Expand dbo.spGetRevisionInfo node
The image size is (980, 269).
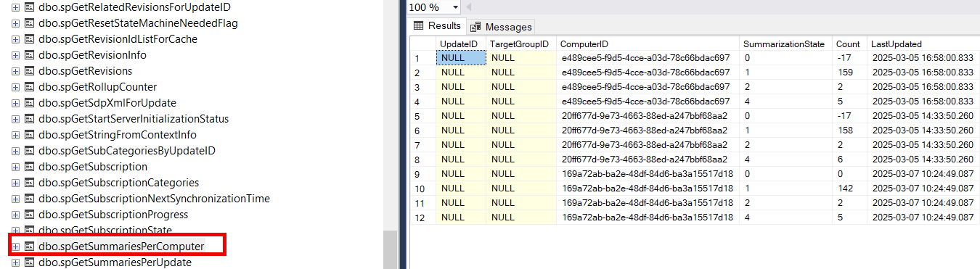(x=16, y=55)
